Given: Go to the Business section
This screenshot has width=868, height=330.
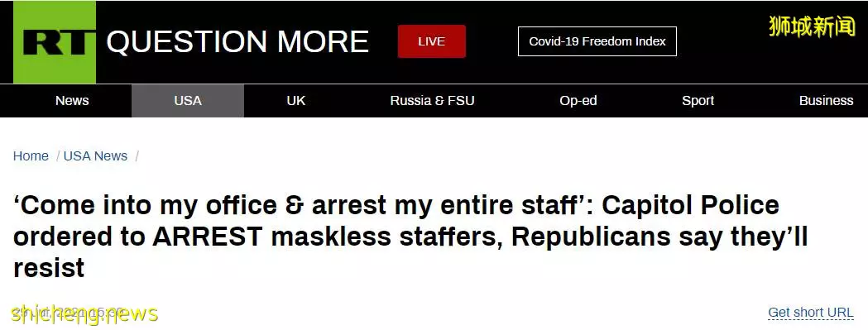Looking at the screenshot, I should coord(826,101).
